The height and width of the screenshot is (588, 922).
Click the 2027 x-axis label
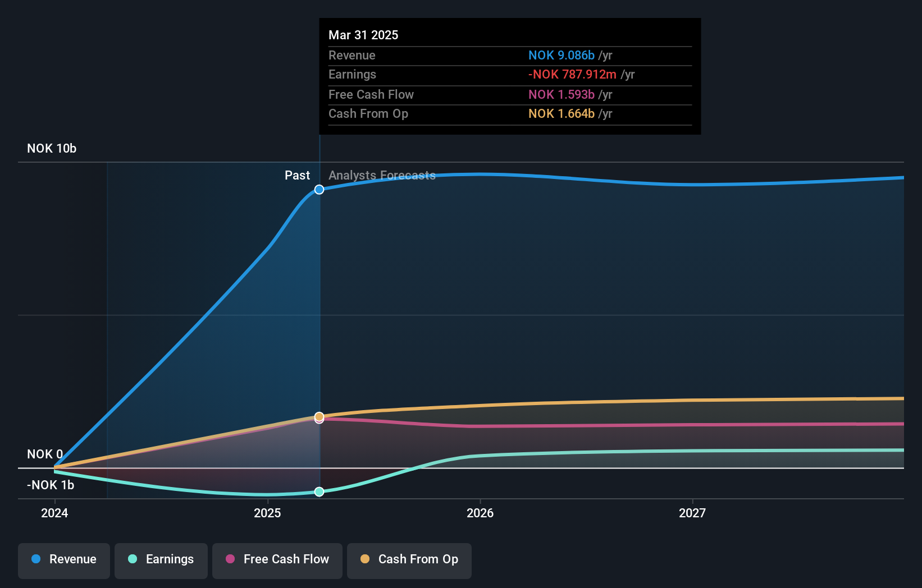click(x=692, y=513)
